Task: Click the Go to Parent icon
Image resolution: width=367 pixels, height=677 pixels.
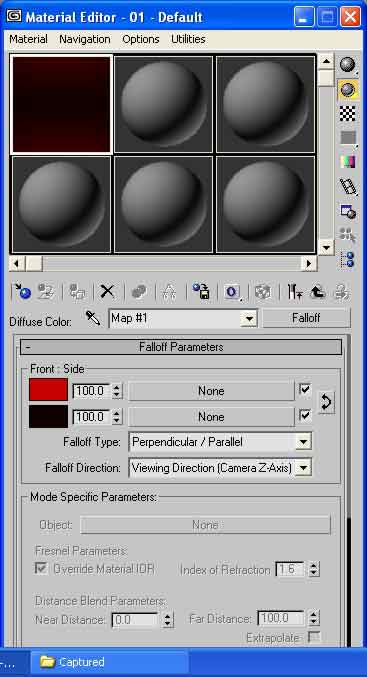Action: (318, 292)
